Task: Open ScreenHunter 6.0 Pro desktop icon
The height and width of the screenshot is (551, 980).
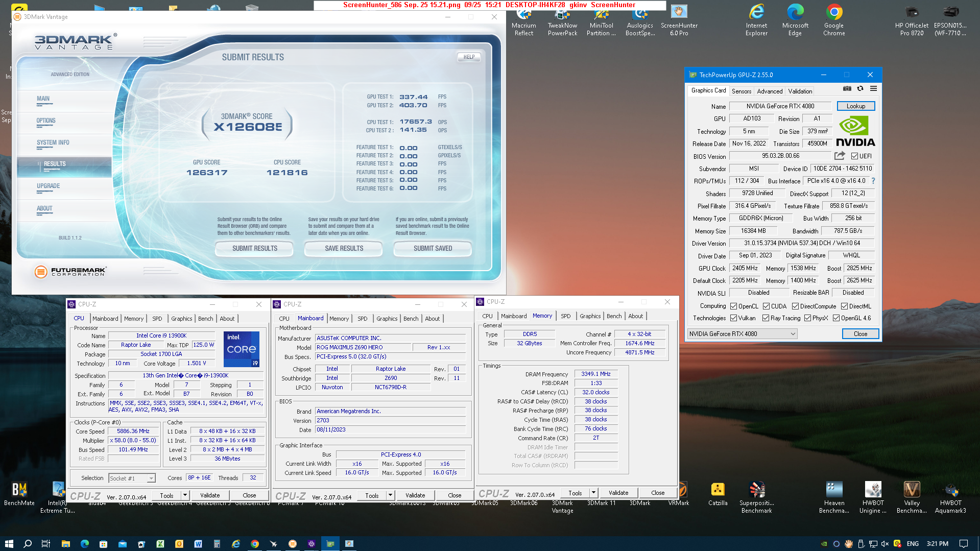Action: click(x=679, y=20)
